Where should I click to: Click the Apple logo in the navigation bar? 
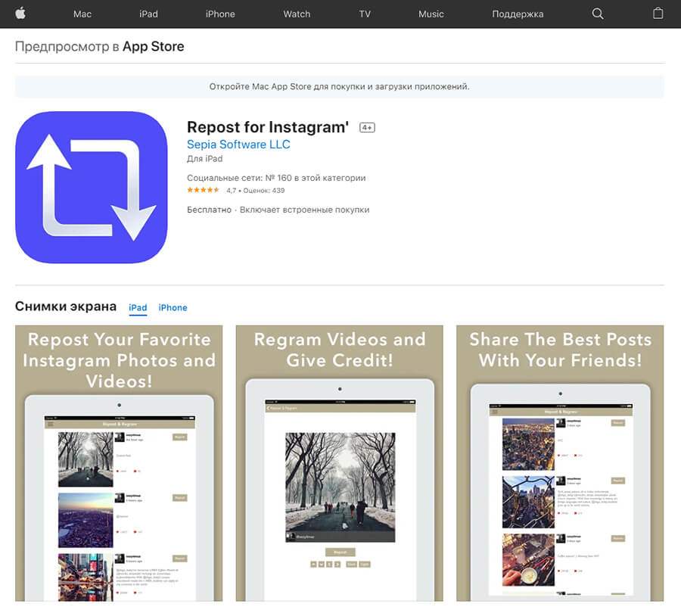(20, 14)
